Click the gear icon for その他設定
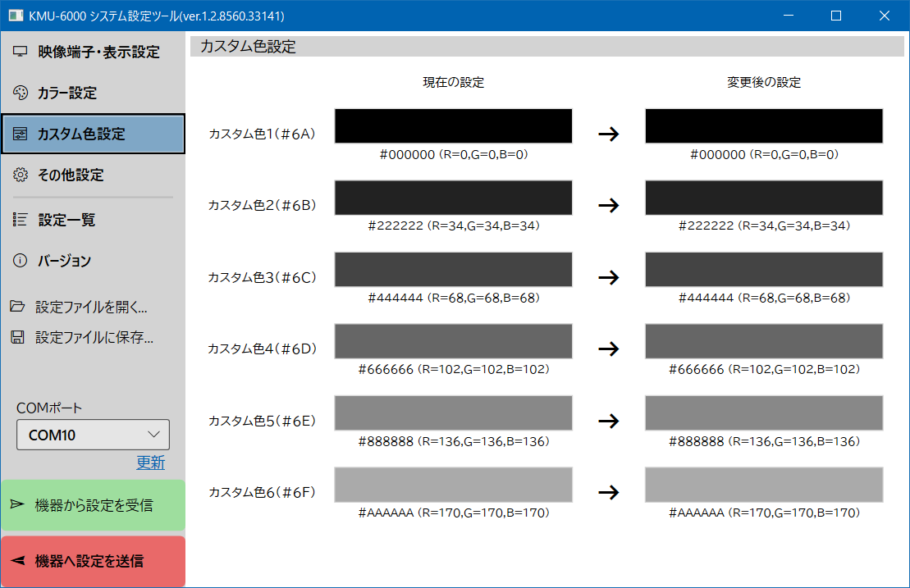This screenshot has width=910, height=588. point(21,175)
